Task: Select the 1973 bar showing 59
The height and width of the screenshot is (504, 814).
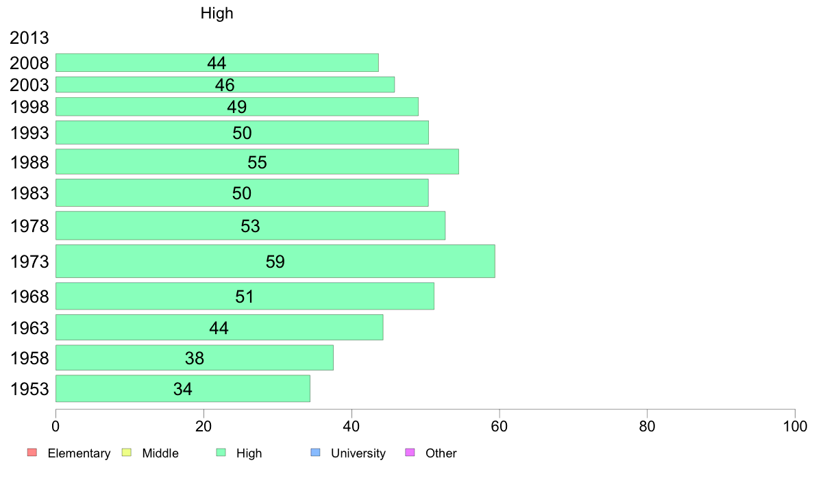Action: tap(275, 261)
